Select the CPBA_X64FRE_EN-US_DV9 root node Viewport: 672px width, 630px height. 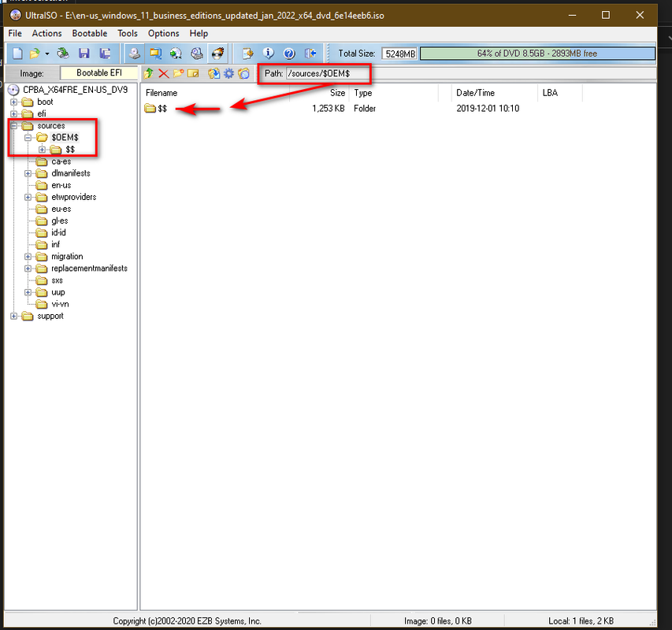(75, 90)
